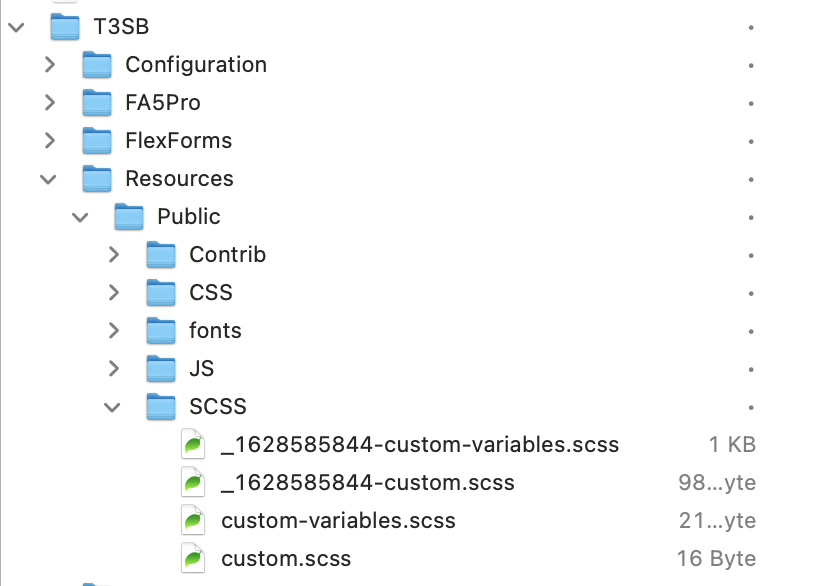The height and width of the screenshot is (586, 816).
Task: Expand the FA5Pro folder arrow
Action: [50, 103]
